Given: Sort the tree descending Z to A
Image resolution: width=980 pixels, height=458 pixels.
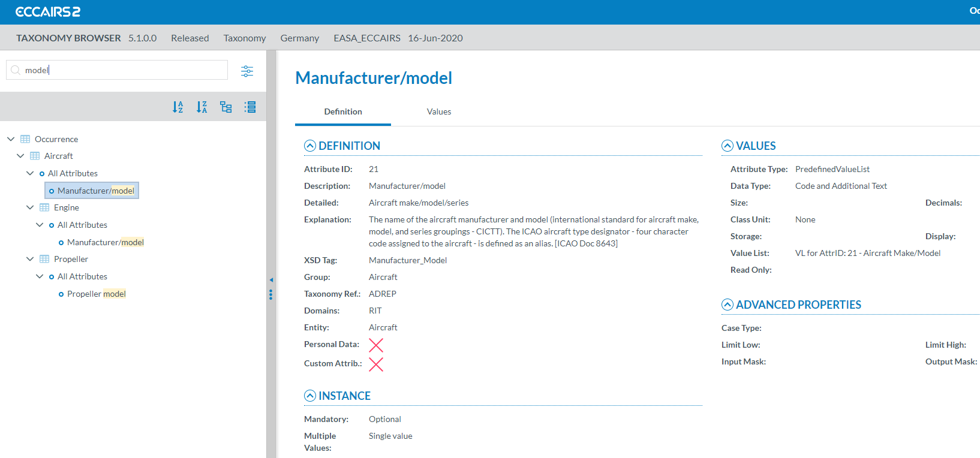Looking at the screenshot, I should (x=202, y=107).
